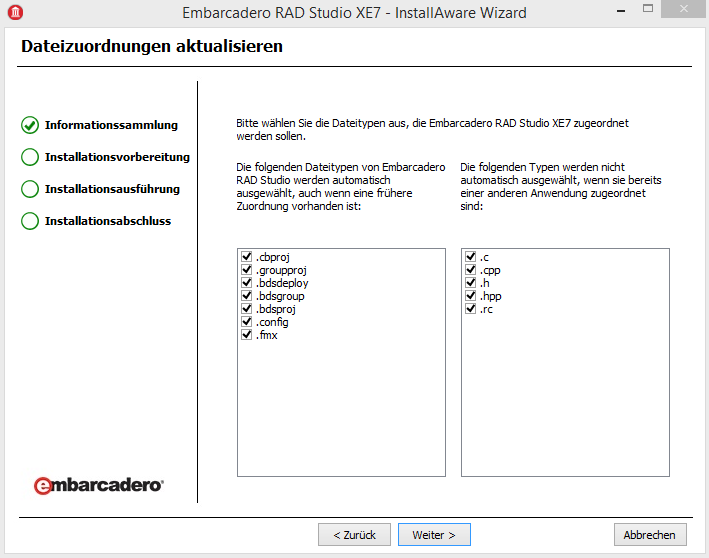This screenshot has height=558, width=709.
Task: Toggle the .config file type checkbox
Action: point(246,322)
